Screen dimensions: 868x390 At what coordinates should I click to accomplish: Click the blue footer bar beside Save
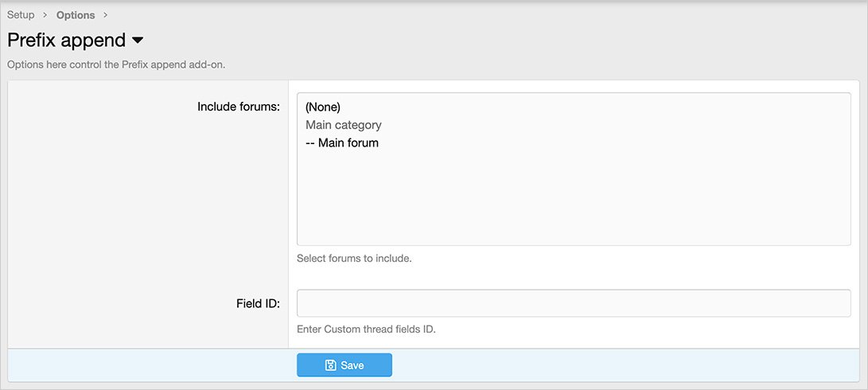(x=625, y=365)
